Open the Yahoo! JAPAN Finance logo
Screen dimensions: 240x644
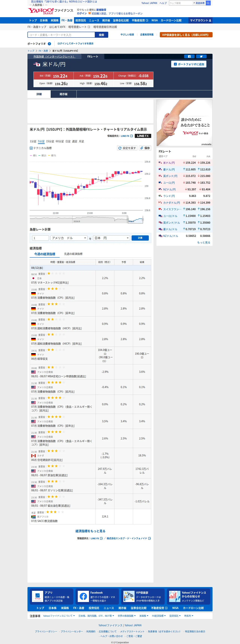coord(50,11)
